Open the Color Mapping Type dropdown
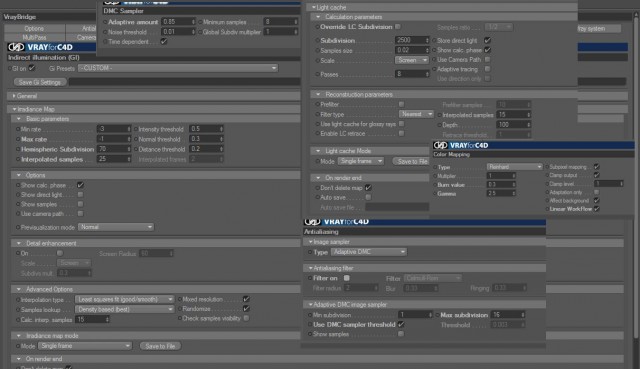Image resolution: width=640 pixels, height=369 pixels. (514, 167)
